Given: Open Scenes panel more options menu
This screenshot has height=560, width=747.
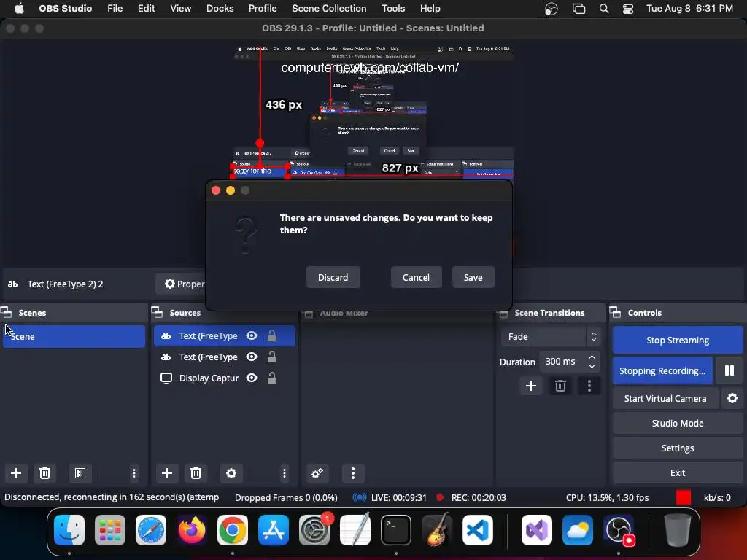Looking at the screenshot, I should pos(134,472).
